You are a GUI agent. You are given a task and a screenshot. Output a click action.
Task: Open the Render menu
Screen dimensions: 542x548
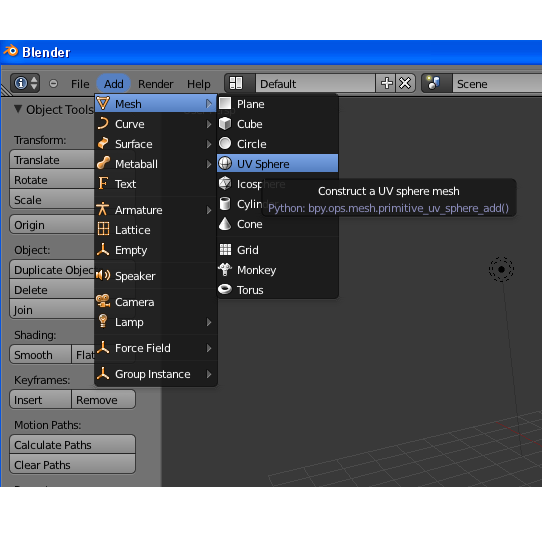coord(156,84)
